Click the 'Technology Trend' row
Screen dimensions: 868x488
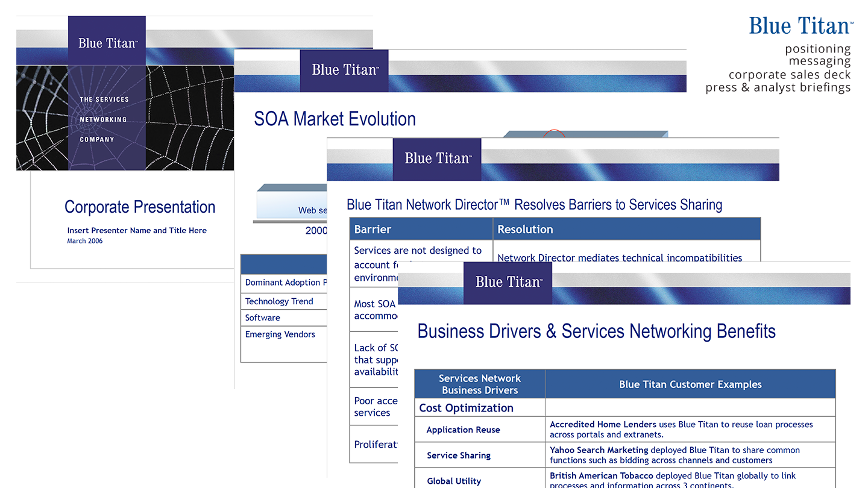[284, 301]
